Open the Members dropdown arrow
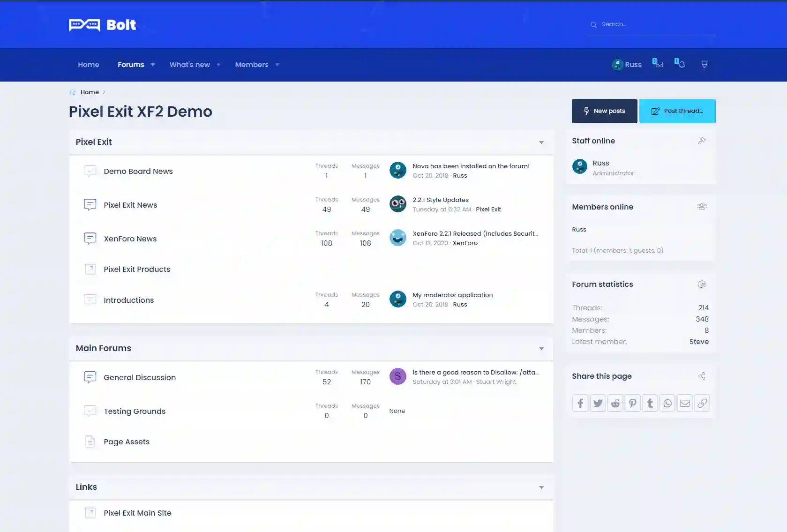The image size is (787, 532). point(277,65)
